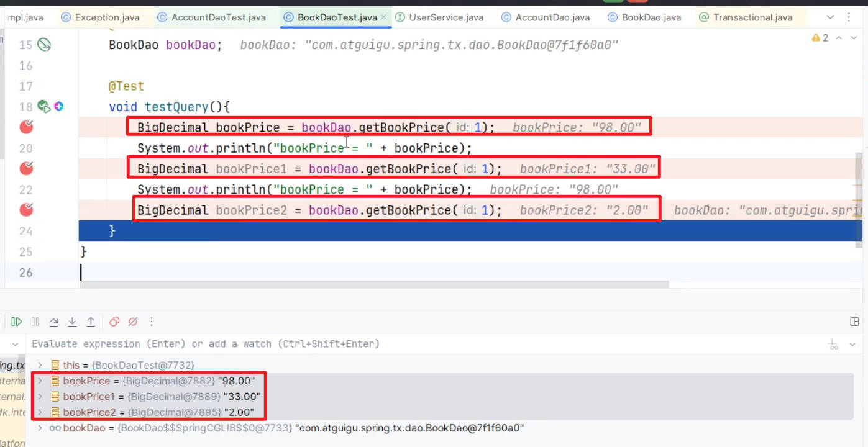The width and height of the screenshot is (868, 447).
Task: Expand the bookPrice variable node
Action: point(40,381)
